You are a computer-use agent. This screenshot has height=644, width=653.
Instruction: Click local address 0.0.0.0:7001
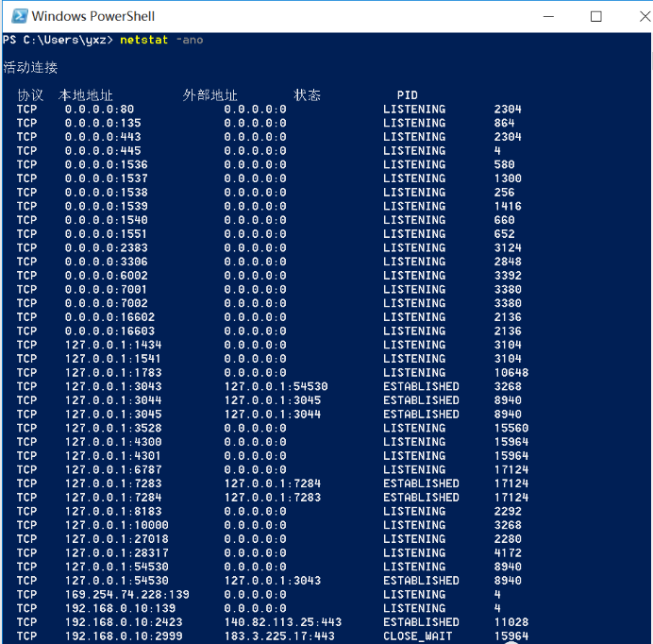click(x=107, y=289)
